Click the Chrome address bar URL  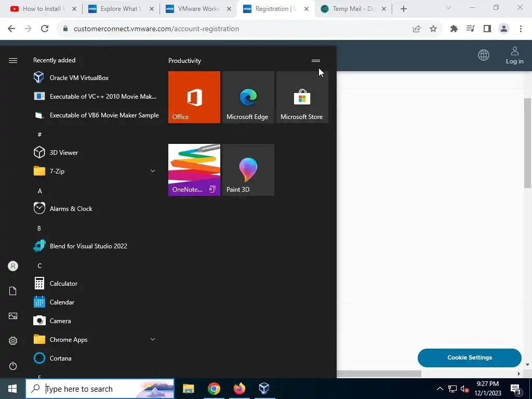coord(156,29)
